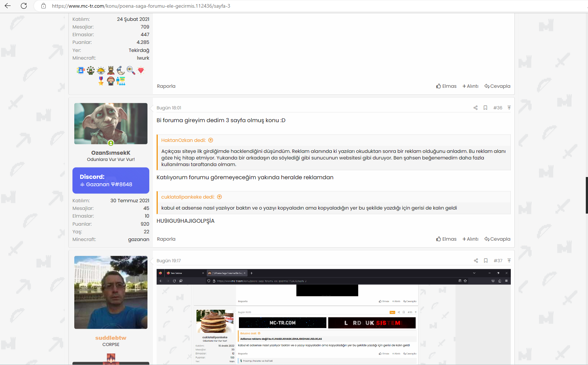Share post #37 via share icon

(x=476, y=261)
